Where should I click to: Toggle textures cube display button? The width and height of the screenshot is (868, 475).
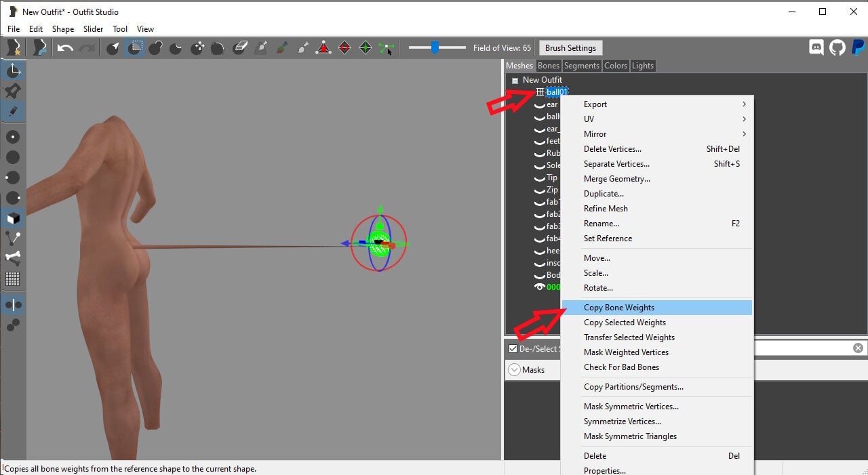[13, 218]
